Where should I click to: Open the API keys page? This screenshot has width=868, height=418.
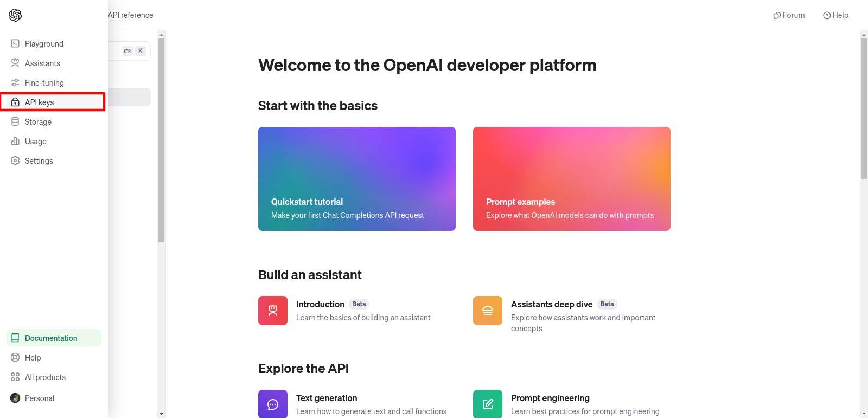coord(39,102)
